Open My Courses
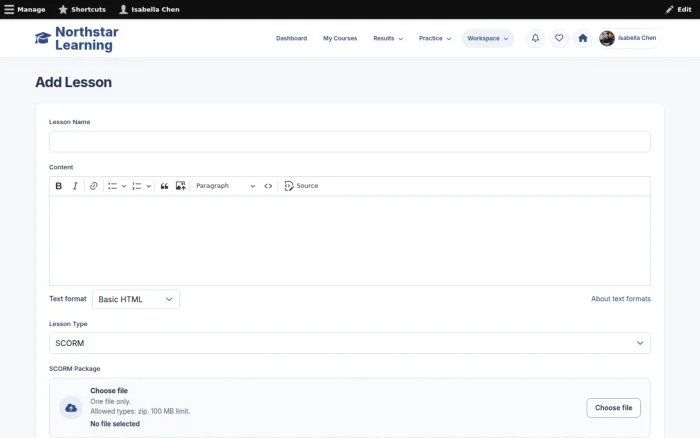Image resolution: width=700 pixels, height=438 pixels. [x=340, y=38]
